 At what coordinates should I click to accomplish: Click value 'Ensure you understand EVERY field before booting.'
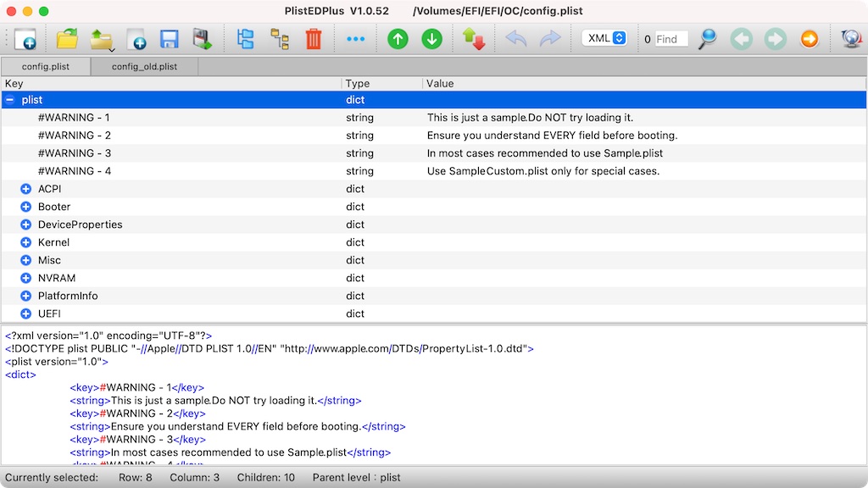[x=552, y=136]
